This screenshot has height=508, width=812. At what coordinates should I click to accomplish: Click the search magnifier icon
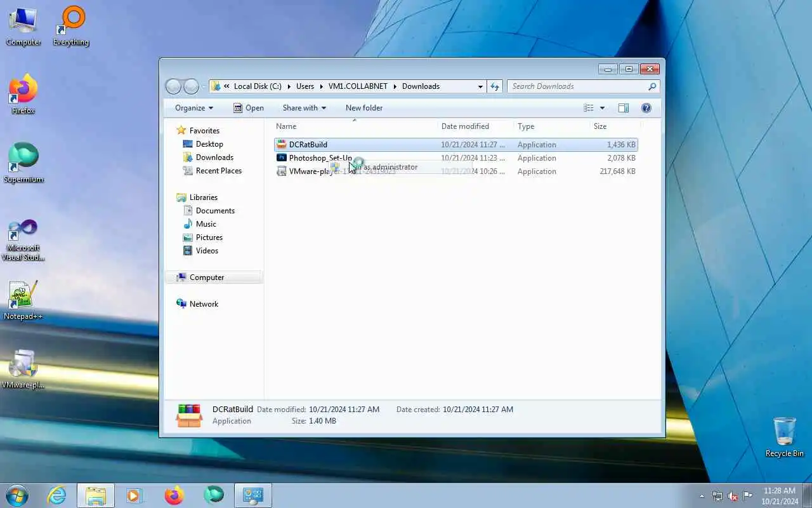pyautogui.click(x=652, y=86)
